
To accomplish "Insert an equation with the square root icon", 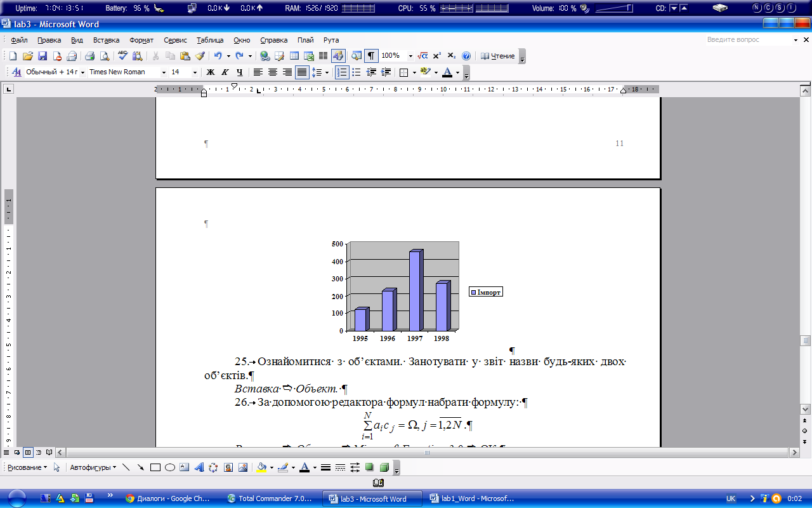I will (422, 56).
